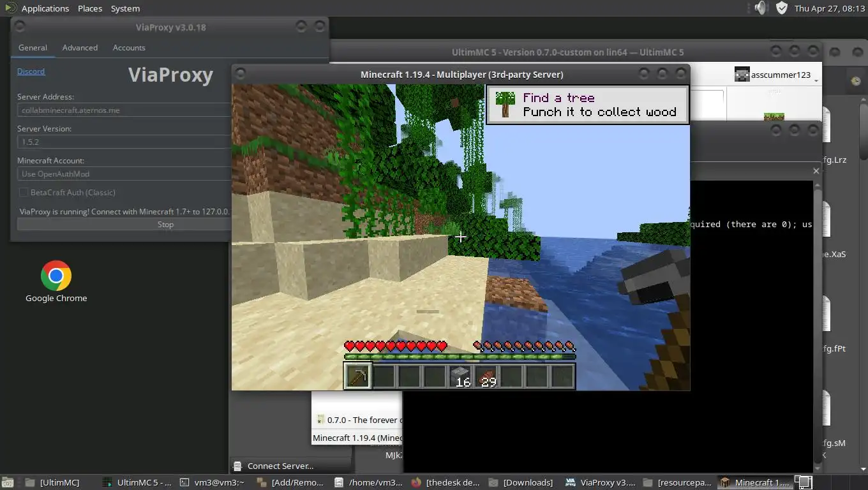Switch to the [Add/Remo... taskbar entry
Screen dimensions: 868x490
[x=291, y=482]
